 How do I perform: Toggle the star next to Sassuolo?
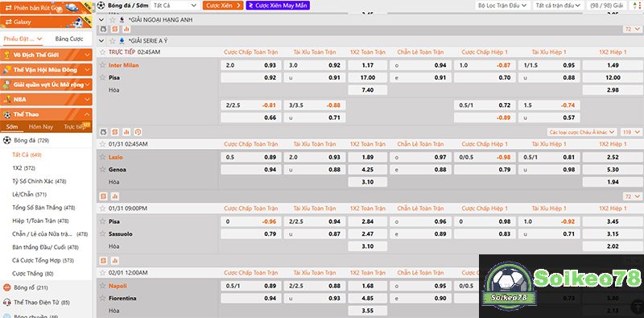tap(103, 233)
